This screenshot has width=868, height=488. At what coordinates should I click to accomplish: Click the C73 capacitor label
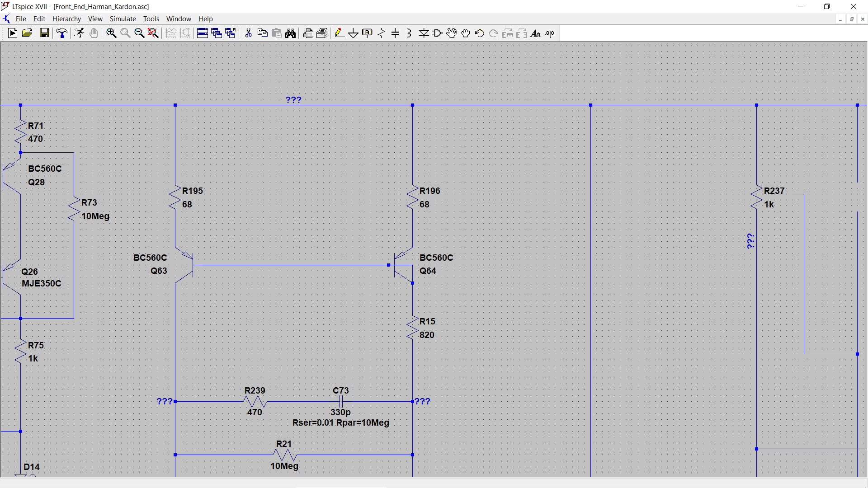tap(341, 390)
